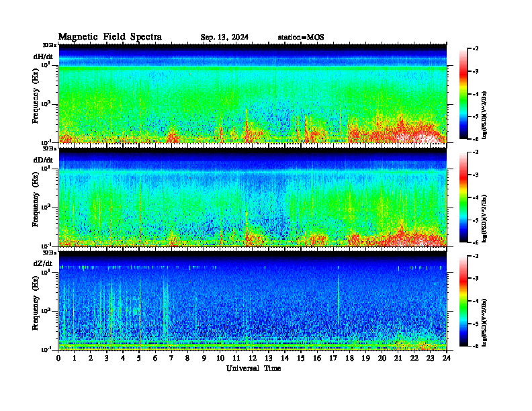
Task: Click hour tick label '1' on time axis
Action: point(75,358)
